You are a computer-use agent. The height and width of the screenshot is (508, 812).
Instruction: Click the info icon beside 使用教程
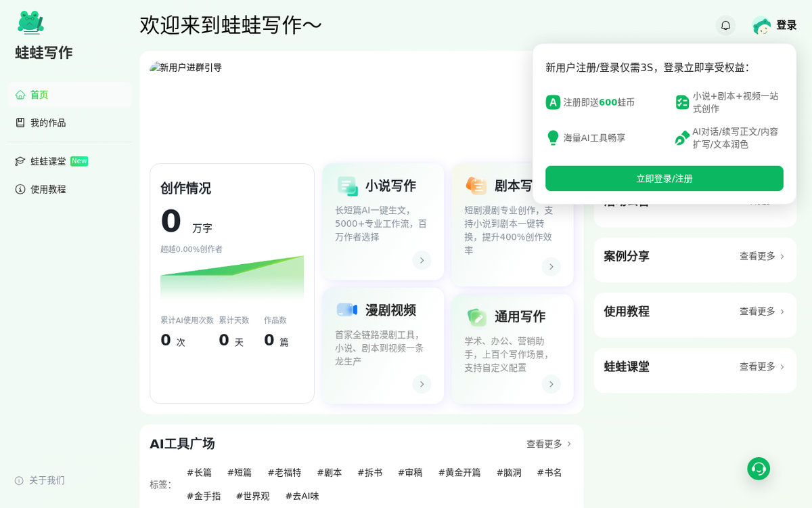(20, 189)
